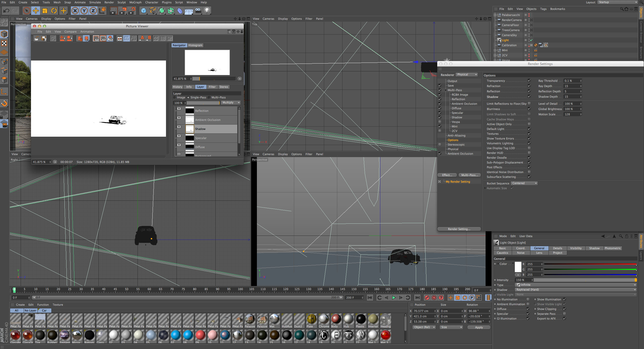The width and height of the screenshot is (644, 349).
Task: Add a Cube primitive object
Action: pos(143,11)
